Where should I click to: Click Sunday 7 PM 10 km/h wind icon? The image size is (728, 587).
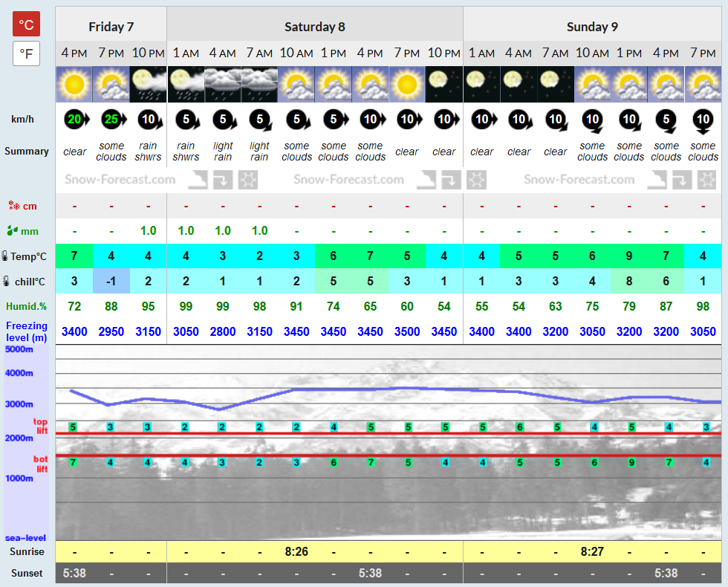click(x=703, y=120)
